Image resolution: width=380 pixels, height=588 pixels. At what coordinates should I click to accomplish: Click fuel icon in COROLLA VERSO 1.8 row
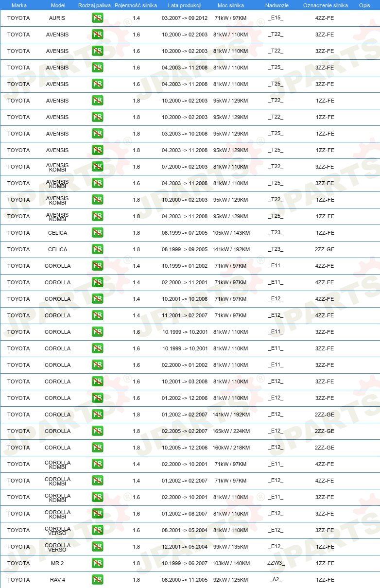pyautogui.click(x=97, y=547)
